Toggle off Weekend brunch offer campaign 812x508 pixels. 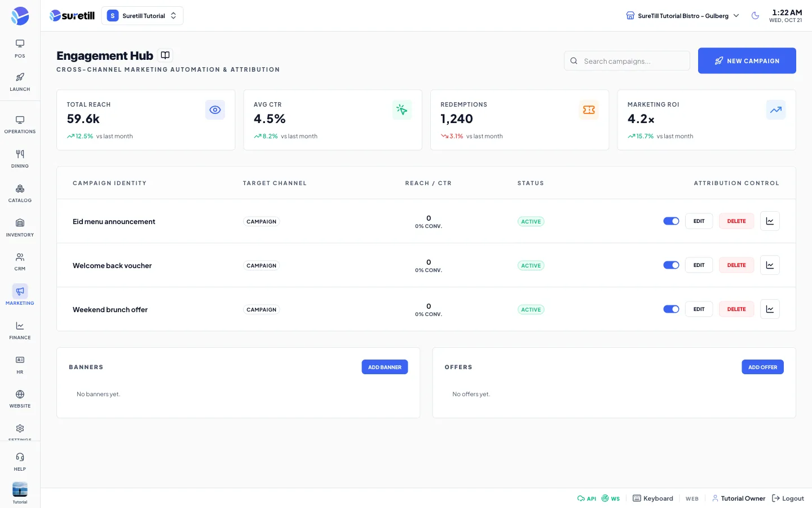[x=671, y=309]
